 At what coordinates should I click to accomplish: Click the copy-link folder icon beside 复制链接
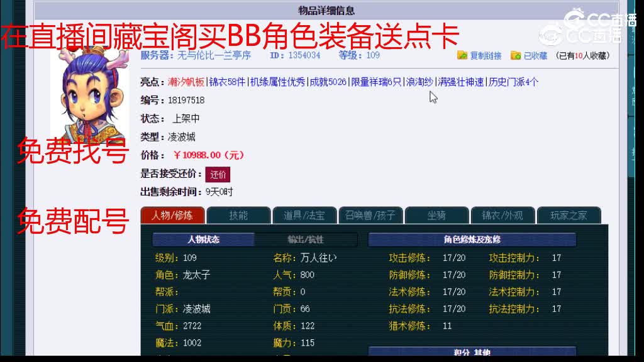(464, 55)
